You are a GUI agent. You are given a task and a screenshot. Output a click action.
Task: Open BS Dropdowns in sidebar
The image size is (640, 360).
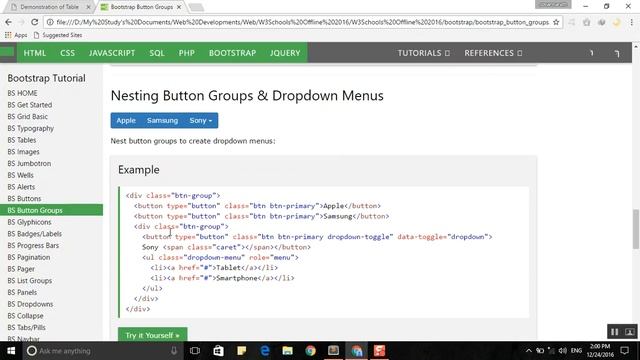pos(30,304)
